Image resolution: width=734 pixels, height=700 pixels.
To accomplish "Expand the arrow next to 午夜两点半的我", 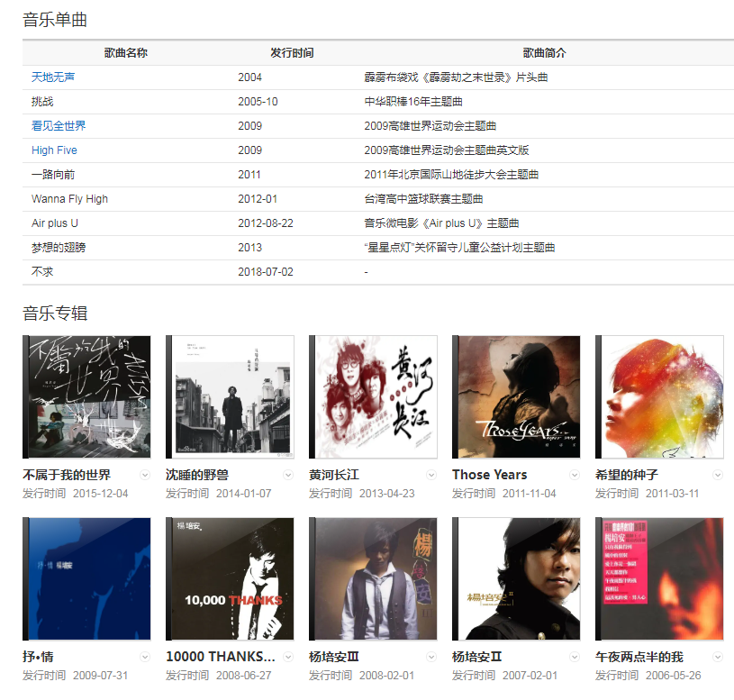I will click(717, 657).
